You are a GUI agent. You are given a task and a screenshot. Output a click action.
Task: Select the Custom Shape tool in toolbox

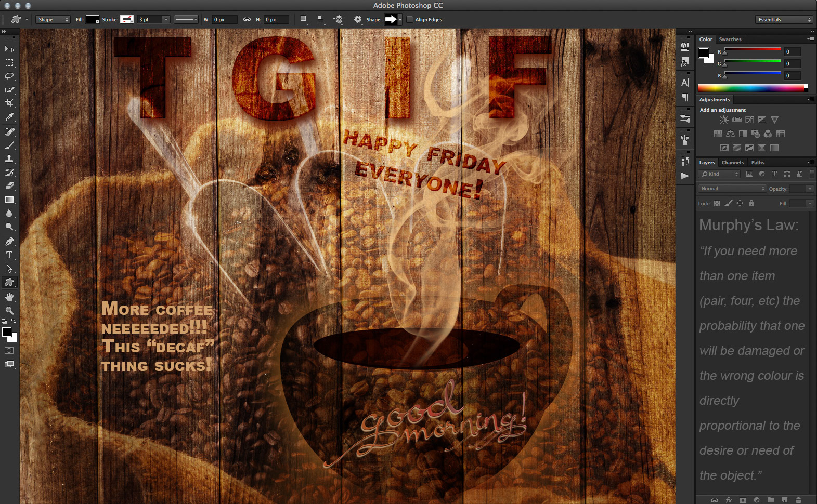click(x=9, y=282)
